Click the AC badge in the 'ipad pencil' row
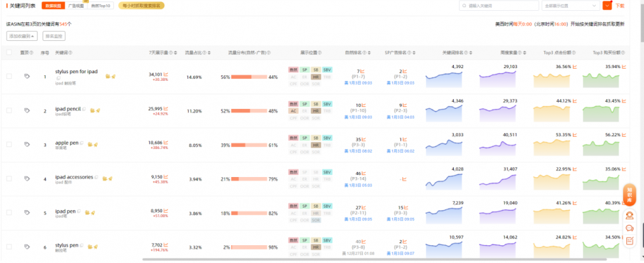Image resolution: width=644 pixels, height=263 pixels. pos(293,111)
